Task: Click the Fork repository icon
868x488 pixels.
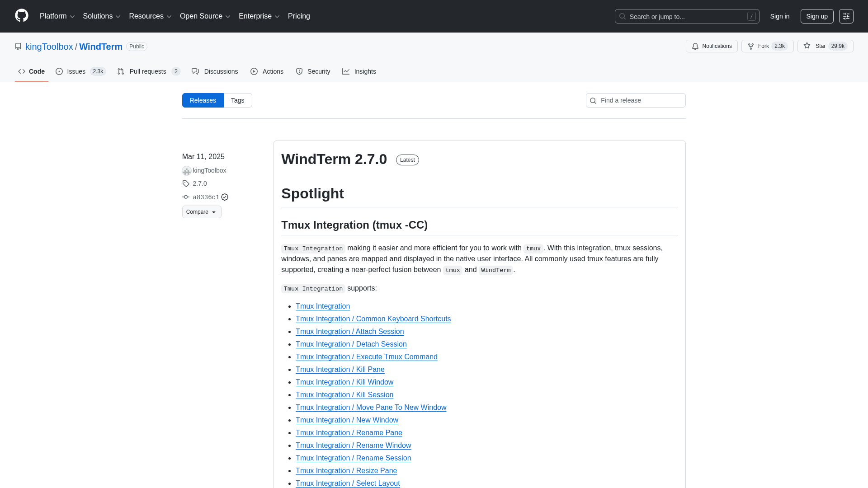Action: coord(751,46)
